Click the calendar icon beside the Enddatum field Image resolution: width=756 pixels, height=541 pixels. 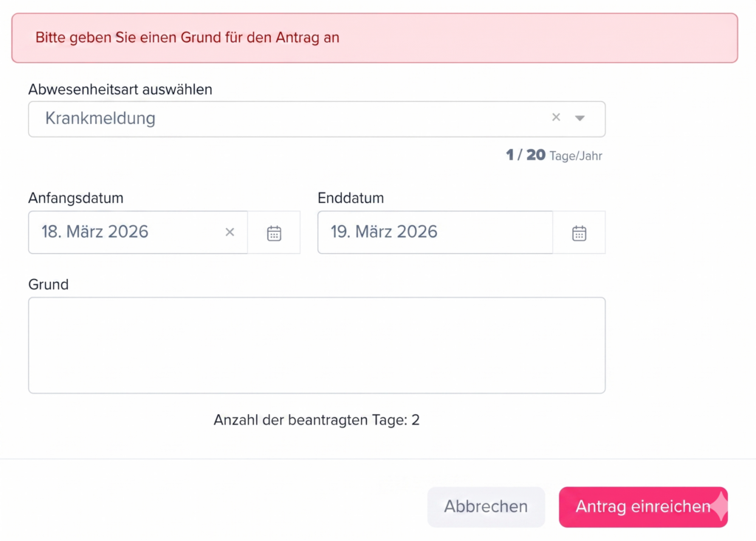coord(580,232)
